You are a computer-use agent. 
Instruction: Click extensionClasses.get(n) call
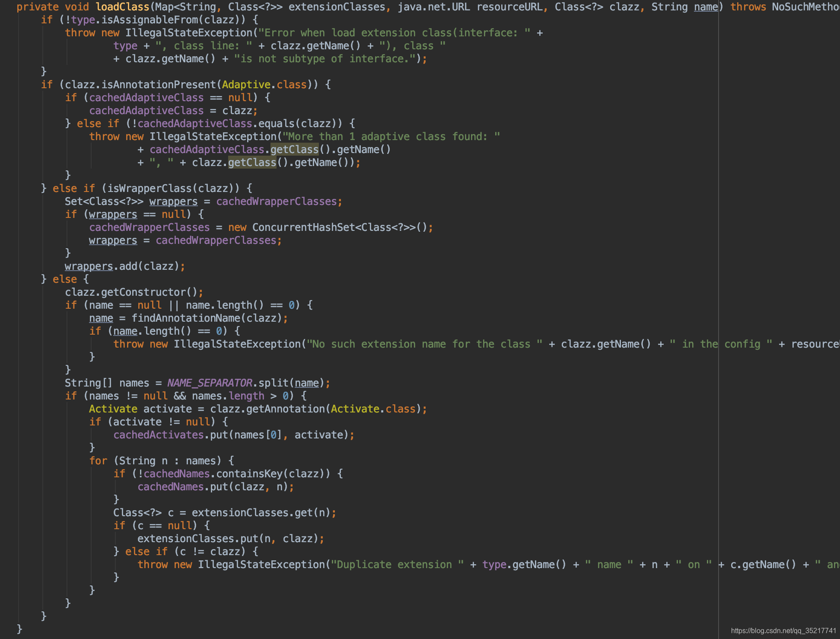[261, 513]
